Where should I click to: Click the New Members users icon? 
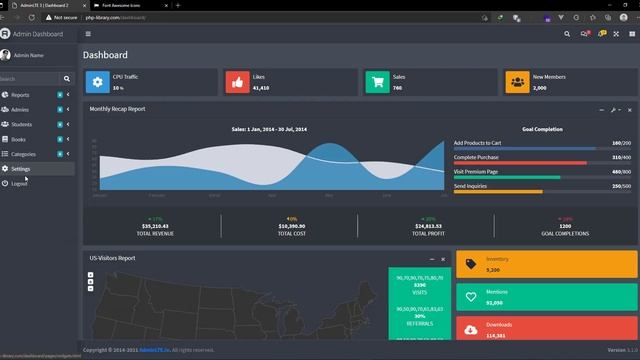click(x=518, y=82)
